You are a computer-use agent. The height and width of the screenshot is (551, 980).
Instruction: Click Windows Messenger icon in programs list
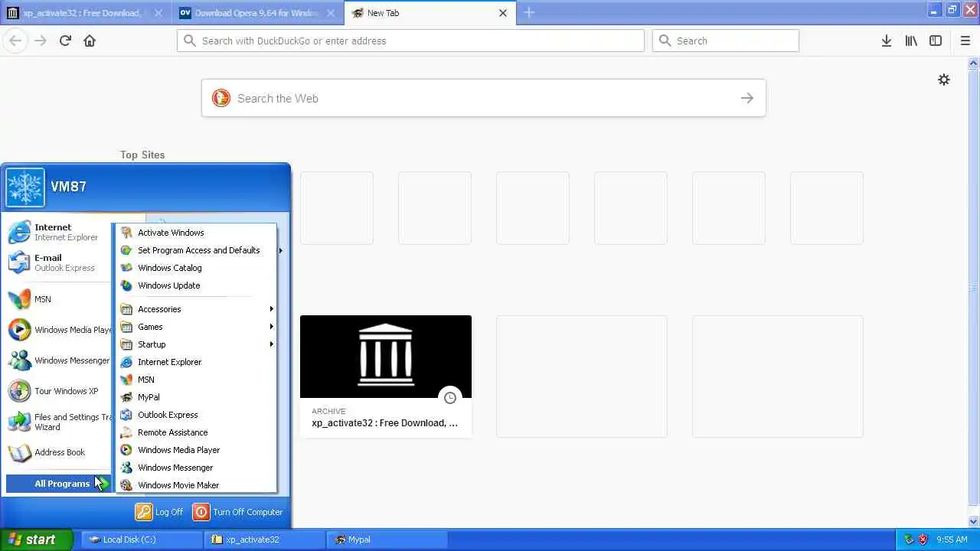[x=126, y=468]
